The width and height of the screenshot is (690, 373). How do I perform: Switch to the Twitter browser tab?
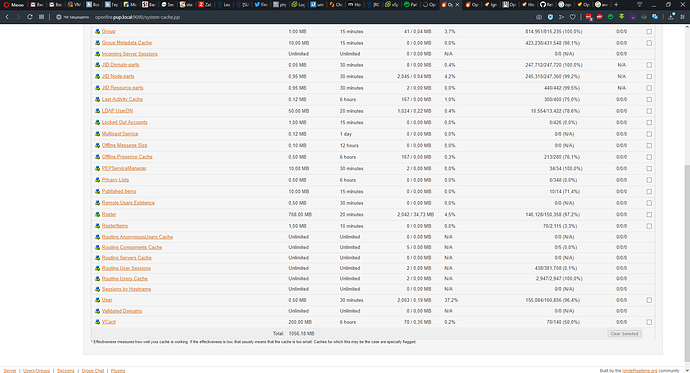pos(261,5)
